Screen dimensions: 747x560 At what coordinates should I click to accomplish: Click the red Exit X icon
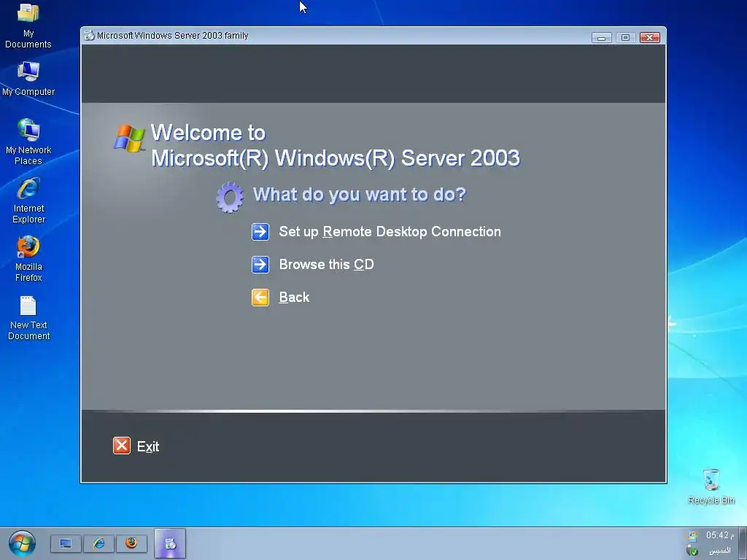coord(122,446)
